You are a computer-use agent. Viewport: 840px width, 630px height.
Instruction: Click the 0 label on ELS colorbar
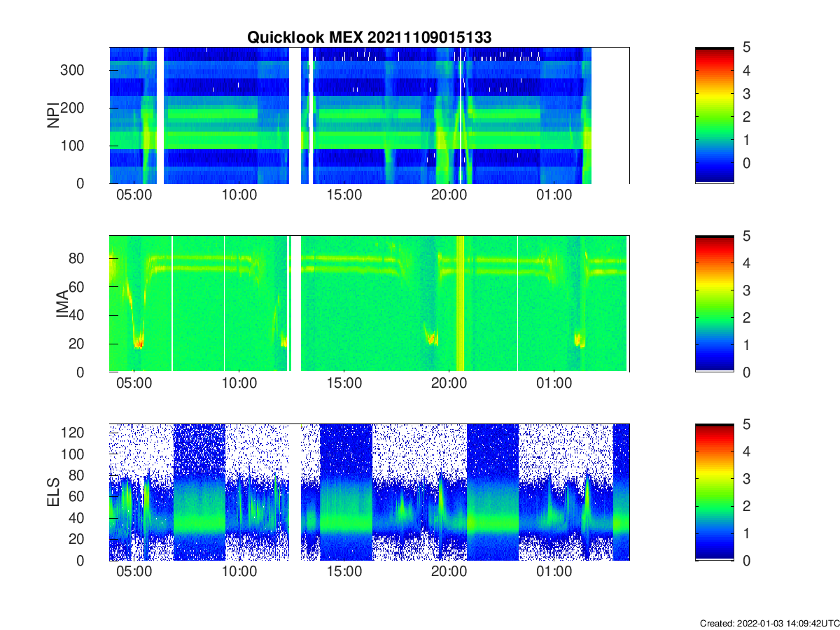point(748,561)
